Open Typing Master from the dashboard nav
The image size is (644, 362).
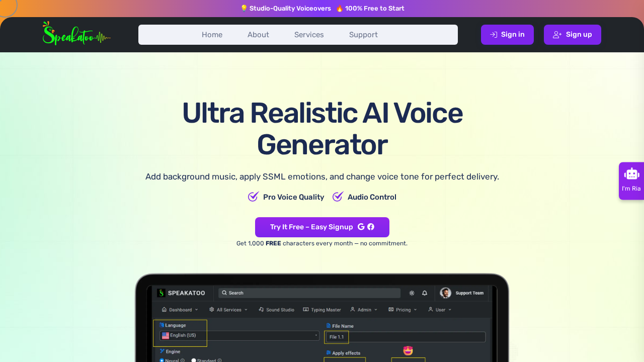322,310
